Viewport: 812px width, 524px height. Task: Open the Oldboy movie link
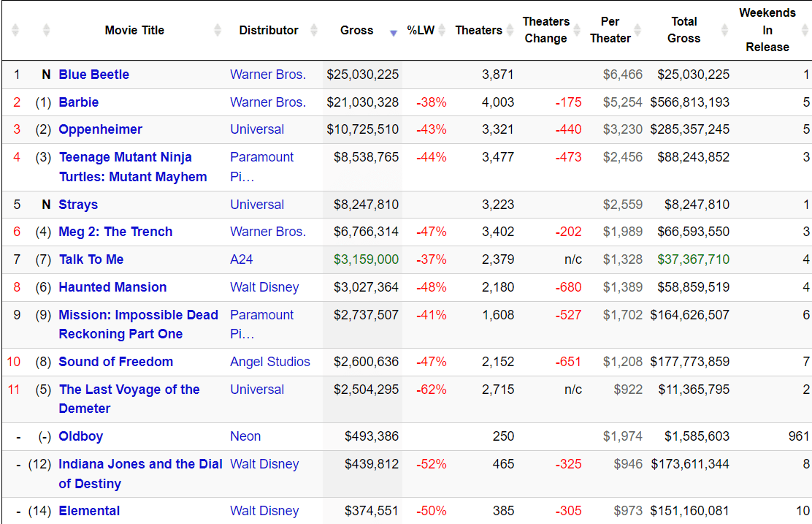pyautogui.click(x=81, y=436)
